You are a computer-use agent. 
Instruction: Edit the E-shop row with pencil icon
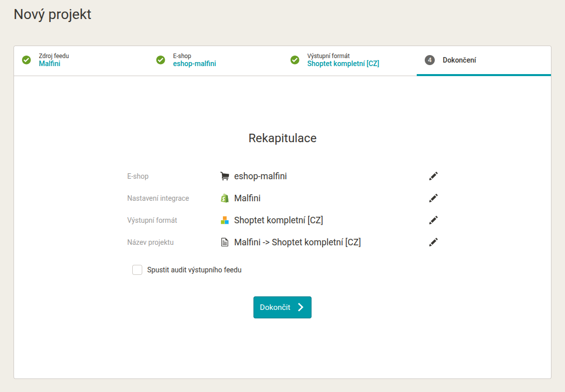point(433,176)
